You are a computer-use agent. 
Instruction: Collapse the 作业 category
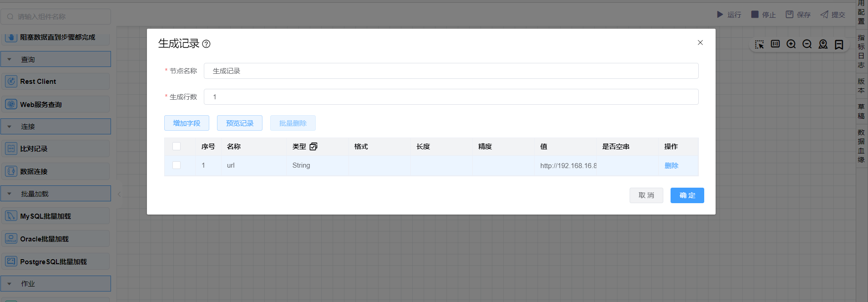click(x=56, y=283)
